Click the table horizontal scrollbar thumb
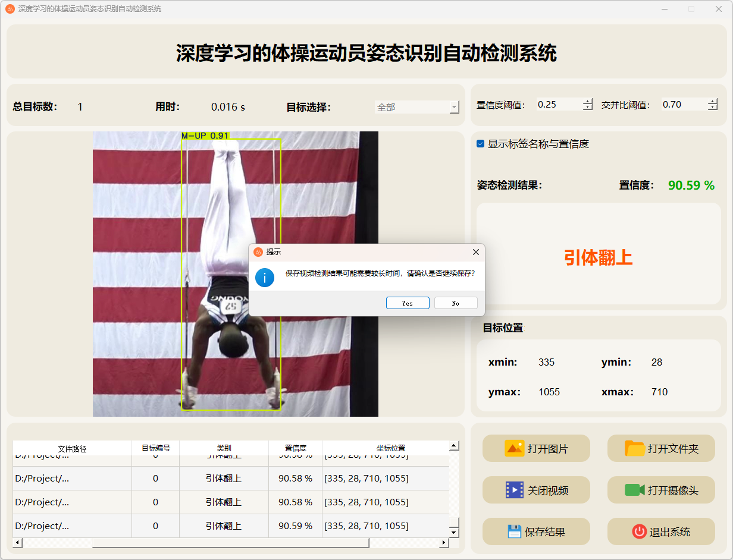Screen dimensions: 733x560 (231, 543)
